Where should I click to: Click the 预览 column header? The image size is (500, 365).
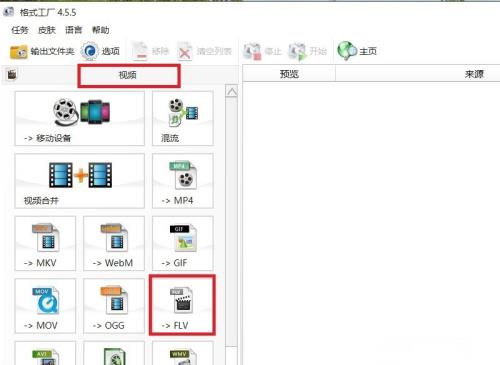coord(289,73)
